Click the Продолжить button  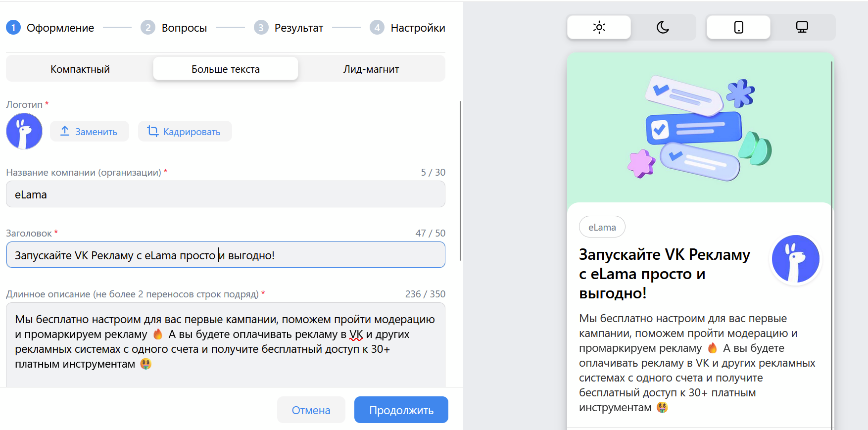401,410
